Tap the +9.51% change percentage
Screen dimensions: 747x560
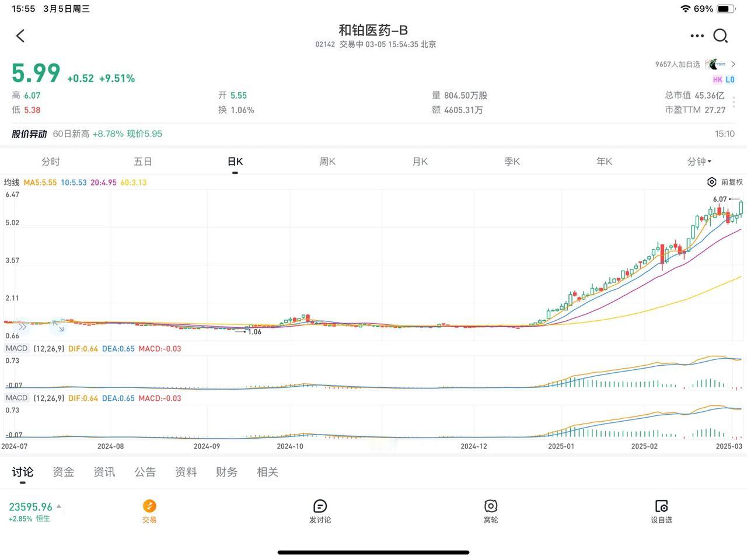(117, 78)
